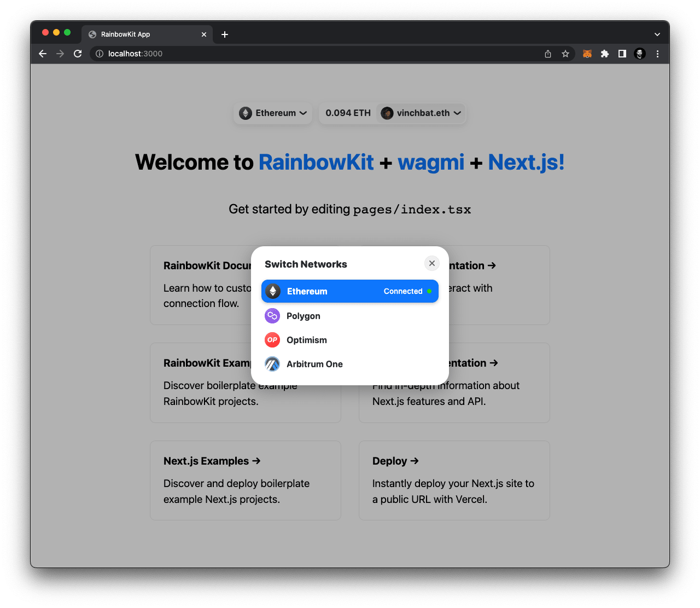The width and height of the screenshot is (700, 608).
Task: Open the RainbowKit link in heading
Action: 316,163
